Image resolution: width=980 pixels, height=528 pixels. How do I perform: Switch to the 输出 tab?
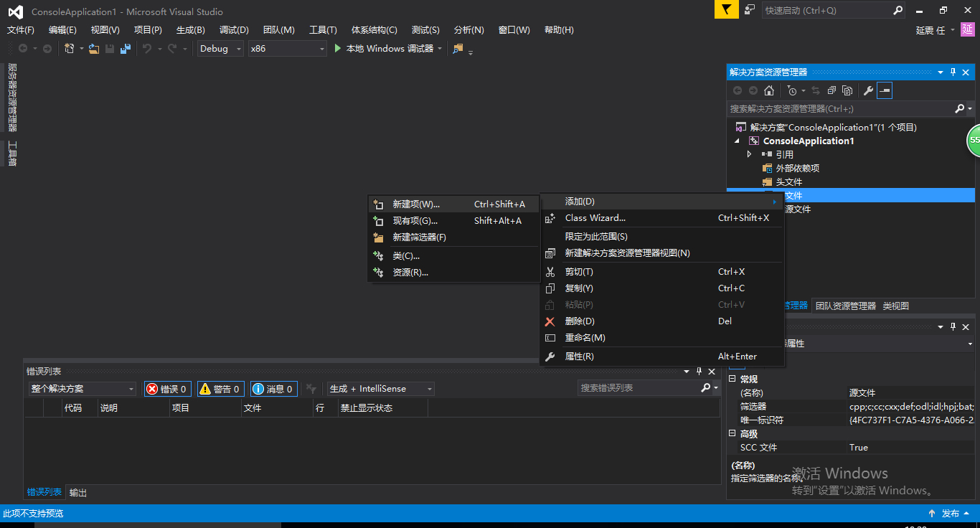(x=78, y=493)
